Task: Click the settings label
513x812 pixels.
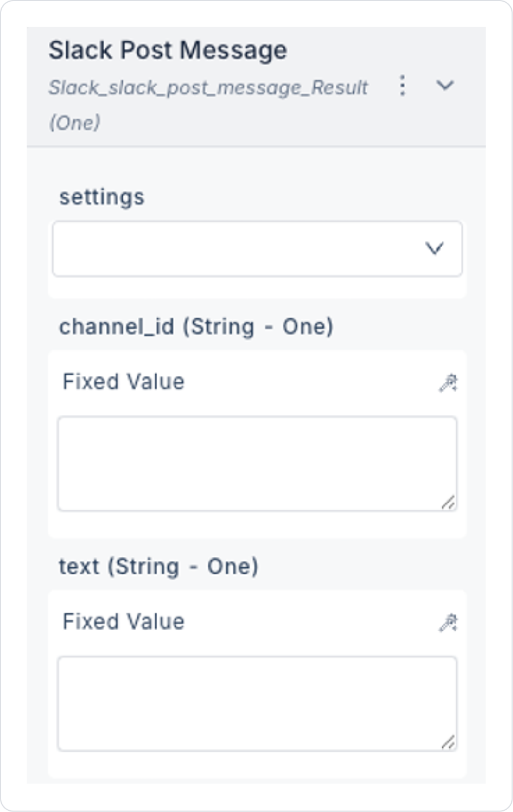Action: (x=102, y=197)
